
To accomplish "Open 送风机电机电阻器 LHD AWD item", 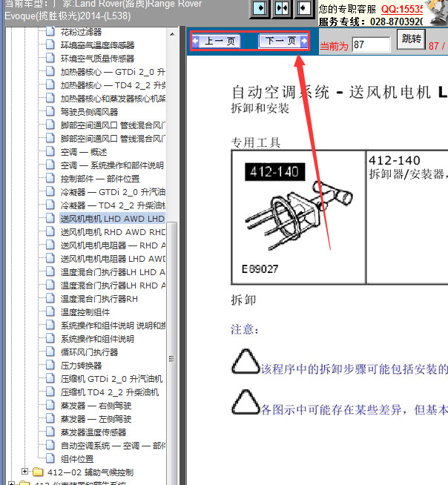I will point(113,259).
